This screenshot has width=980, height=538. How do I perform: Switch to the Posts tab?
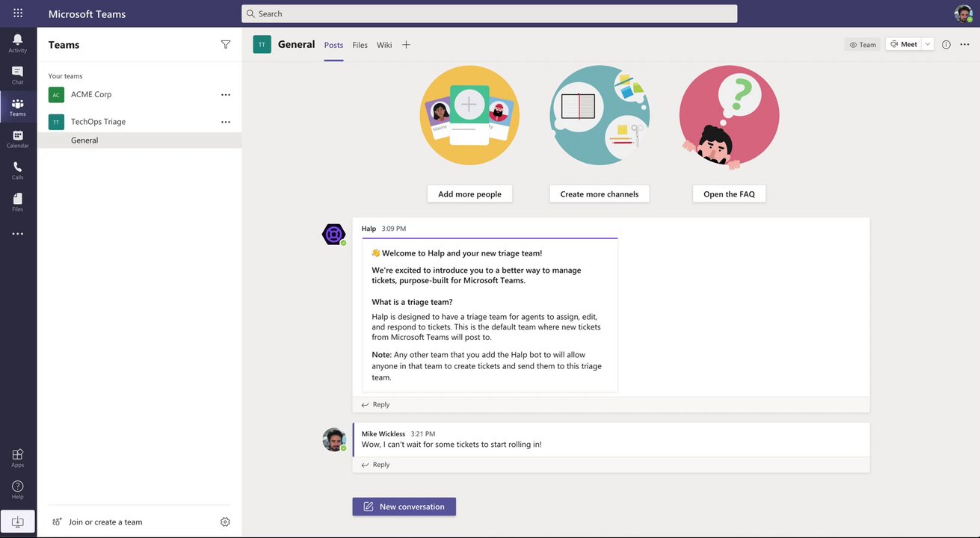(x=333, y=45)
